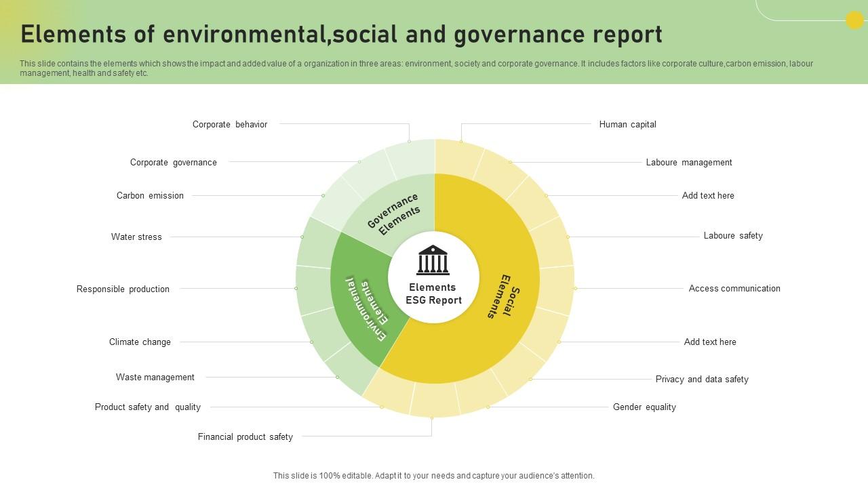Screen dimensions: 868x488
Task: Click the Climate change label
Action: (x=140, y=342)
